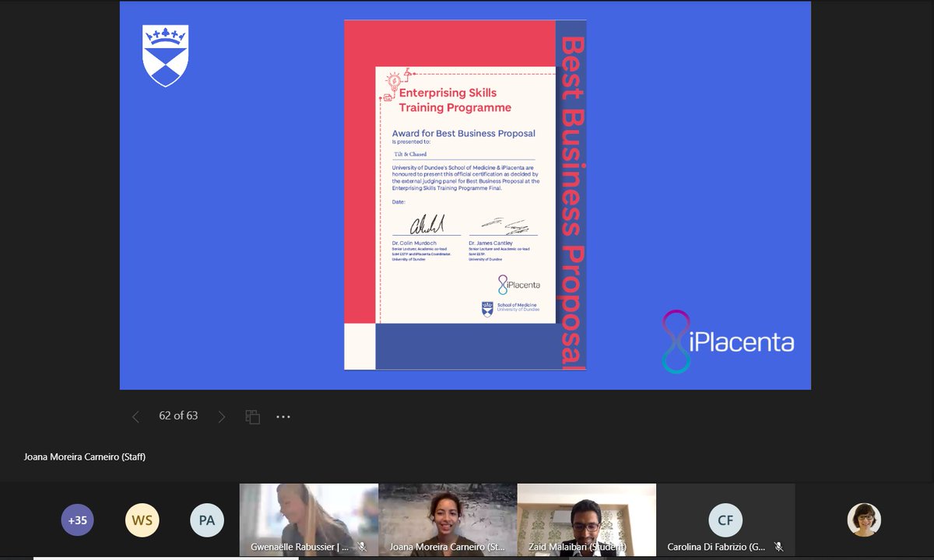Click the iPlacenta logo on the slide
The height and width of the screenshot is (560, 934).
(x=729, y=341)
